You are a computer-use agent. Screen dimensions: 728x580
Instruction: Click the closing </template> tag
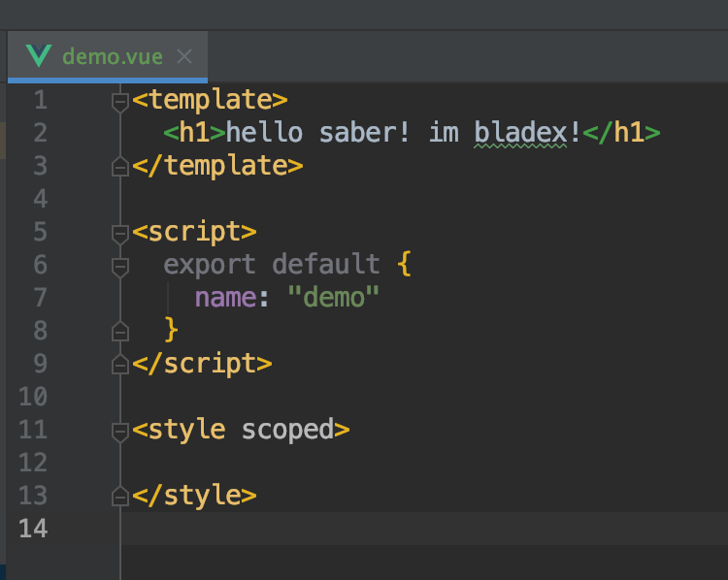[217, 166]
